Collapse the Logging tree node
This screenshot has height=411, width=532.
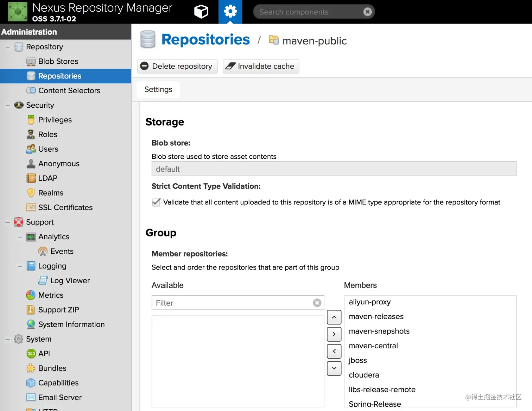point(20,266)
